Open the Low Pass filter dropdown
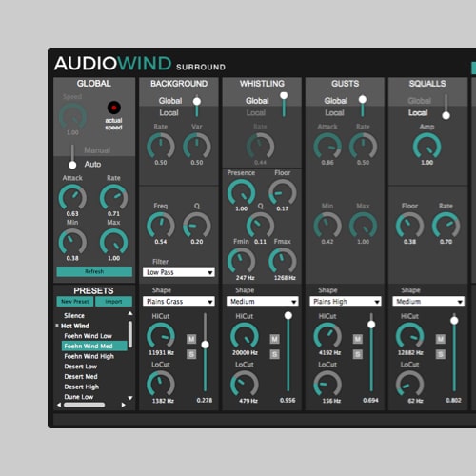 coord(179,272)
